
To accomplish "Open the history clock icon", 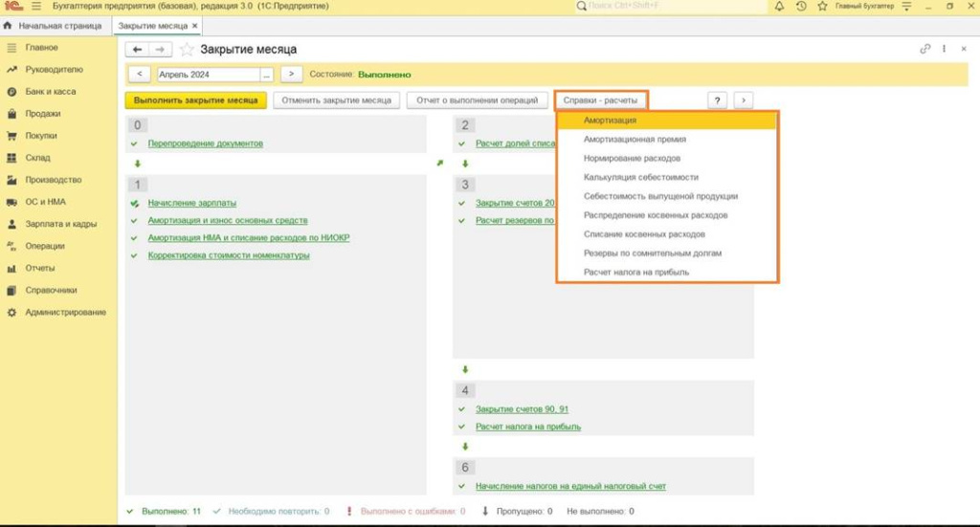I will [801, 7].
